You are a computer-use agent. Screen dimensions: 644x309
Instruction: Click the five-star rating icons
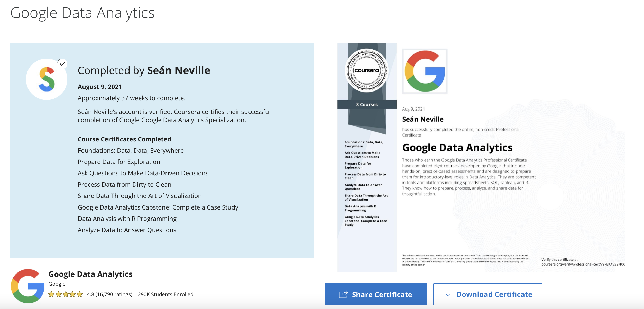pos(66,294)
